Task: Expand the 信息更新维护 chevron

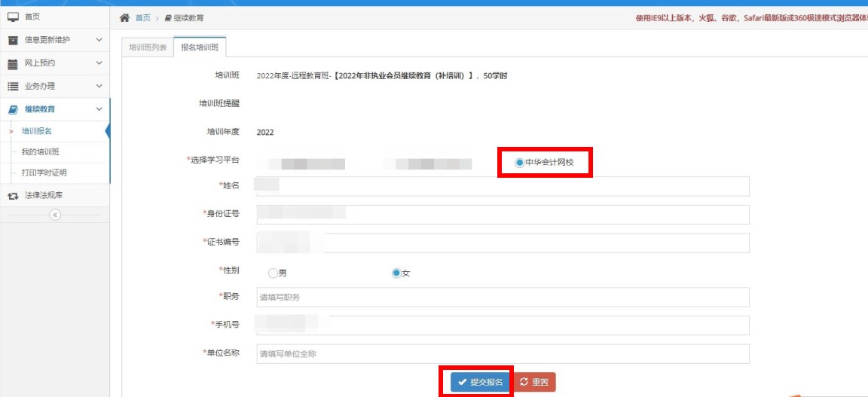Action: click(99, 40)
